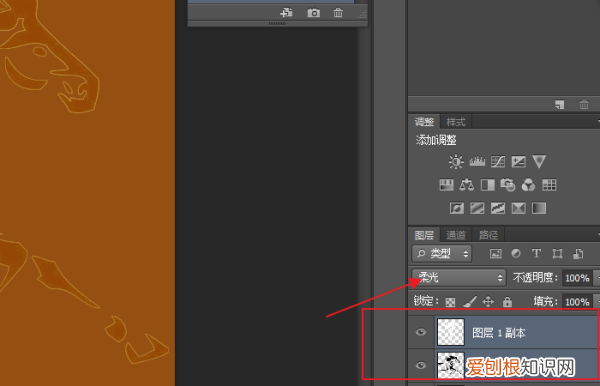Add a Channel Mixer adjustment layer

pos(528,185)
